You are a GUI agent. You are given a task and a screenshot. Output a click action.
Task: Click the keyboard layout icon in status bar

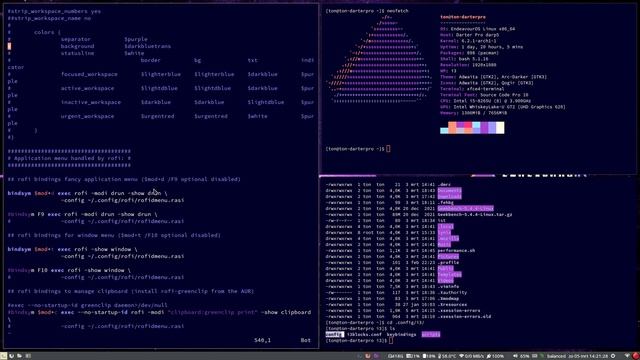point(535,356)
